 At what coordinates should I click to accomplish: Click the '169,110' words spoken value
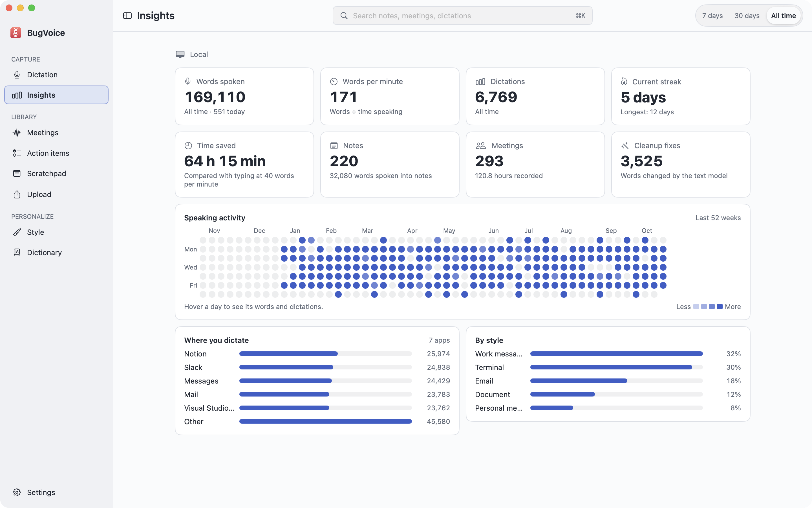point(215,97)
